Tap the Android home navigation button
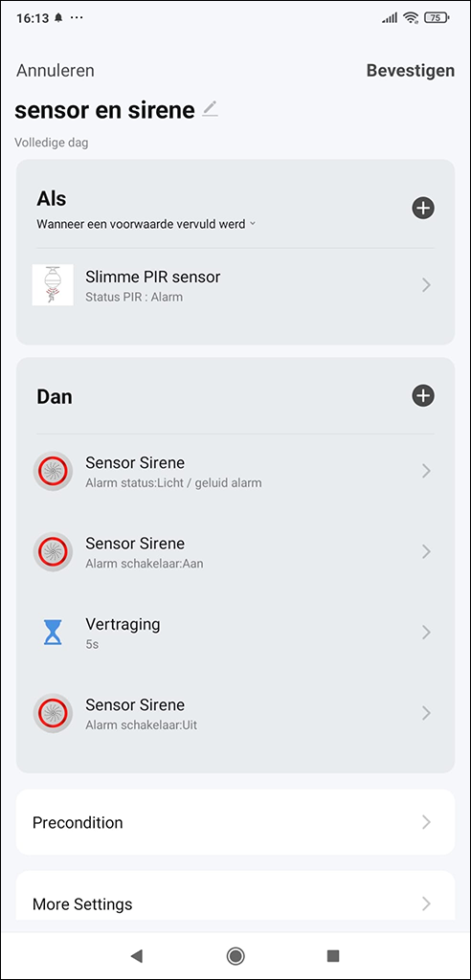 pyautogui.click(x=235, y=955)
